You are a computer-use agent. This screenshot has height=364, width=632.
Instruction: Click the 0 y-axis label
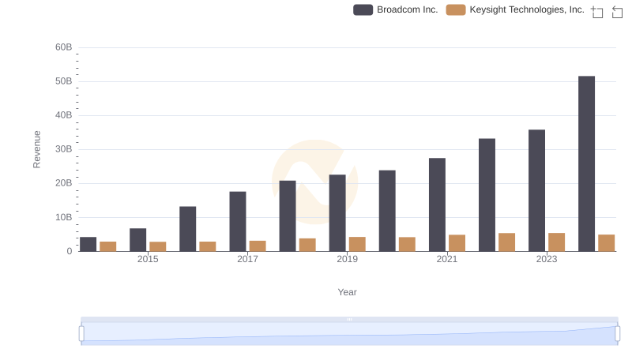tap(70, 251)
